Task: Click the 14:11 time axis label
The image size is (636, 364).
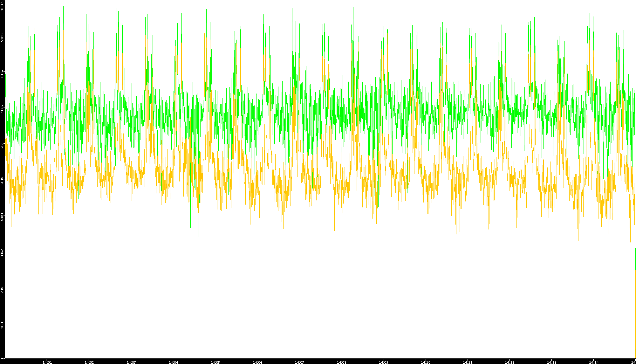Action: coord(467,362)
